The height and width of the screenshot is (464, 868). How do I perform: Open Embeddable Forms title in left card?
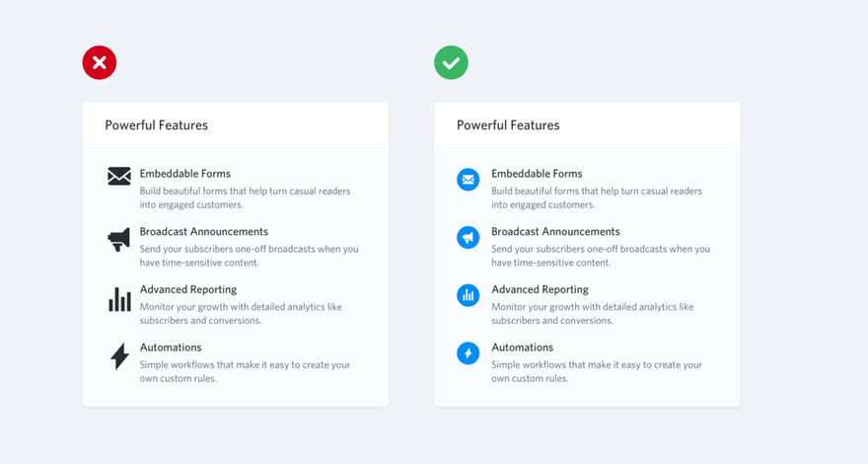click(x=184, y=174)
